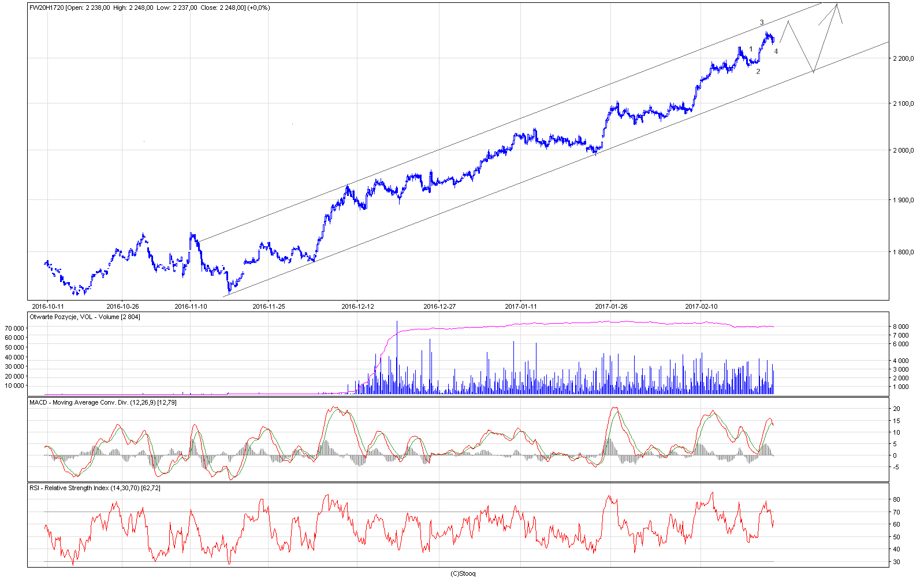Viewport: 924px width, 578px height.
Task: Click the 2017-02-10 date label
Action: [701, 306]
